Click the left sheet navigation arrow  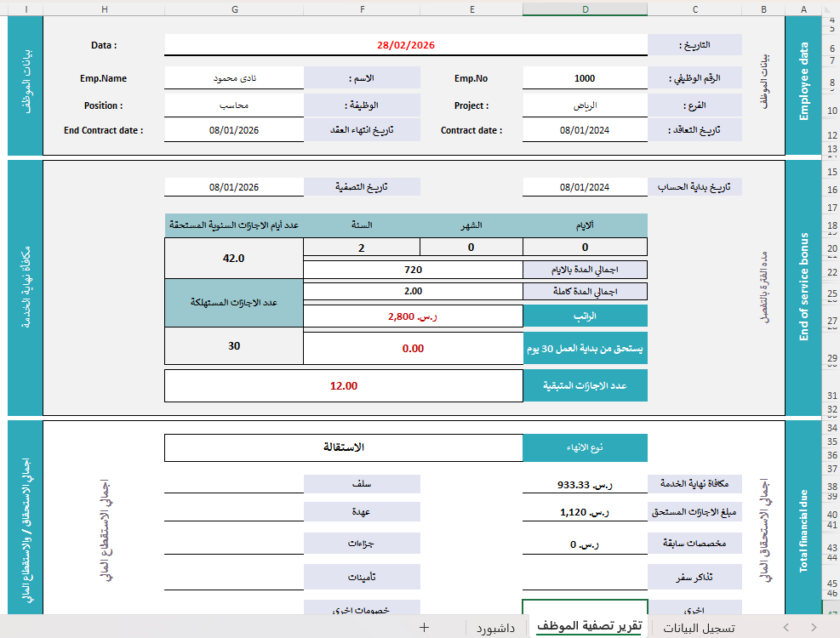point(786,628)
